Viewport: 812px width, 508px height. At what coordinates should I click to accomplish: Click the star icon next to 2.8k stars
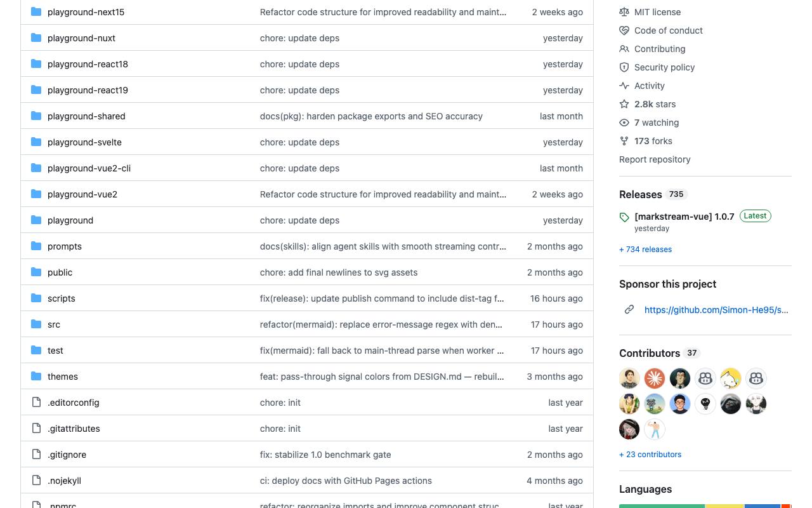click(x=624, y=104)
